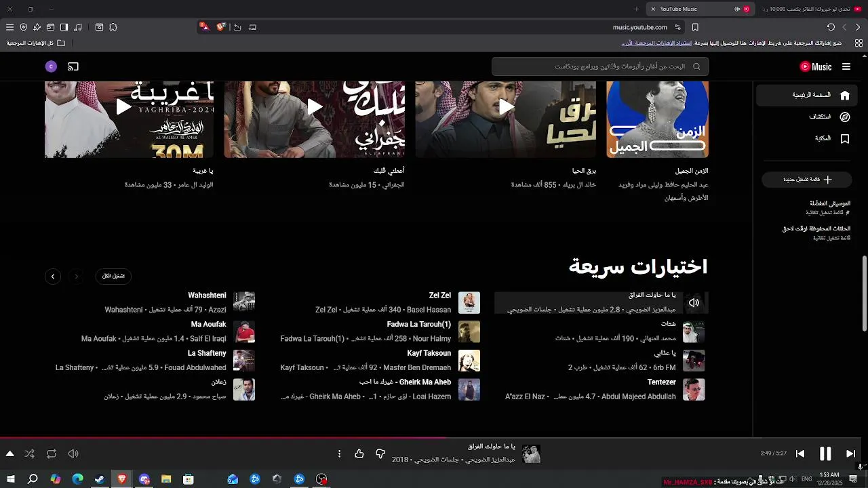Click the music.youtube.com address bar
The image size is (868, 488).
[x=639, y=27]
